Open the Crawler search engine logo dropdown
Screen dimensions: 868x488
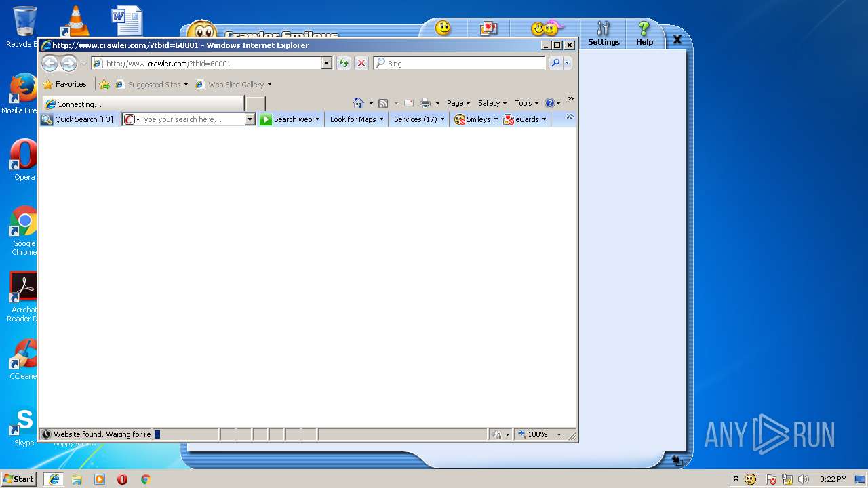pos(132,119)
